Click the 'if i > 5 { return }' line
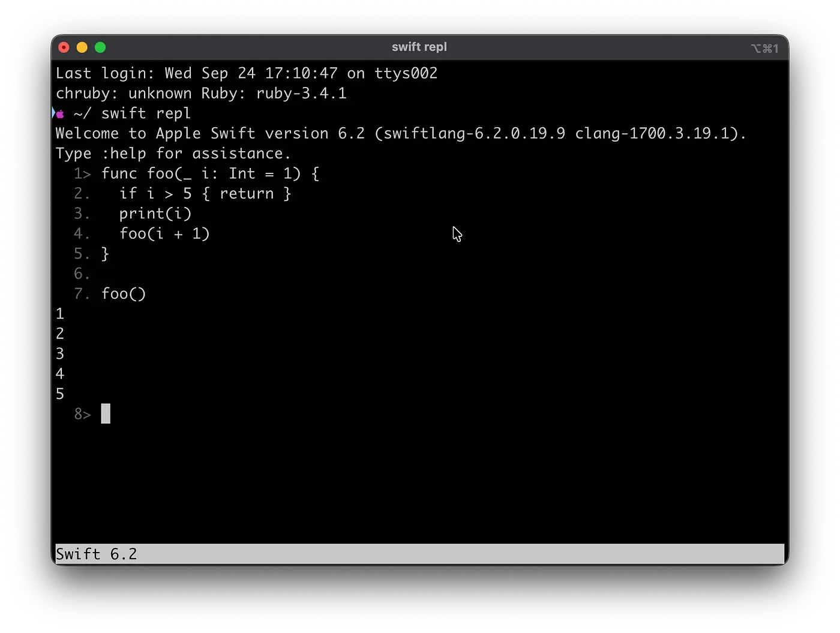 205,193
